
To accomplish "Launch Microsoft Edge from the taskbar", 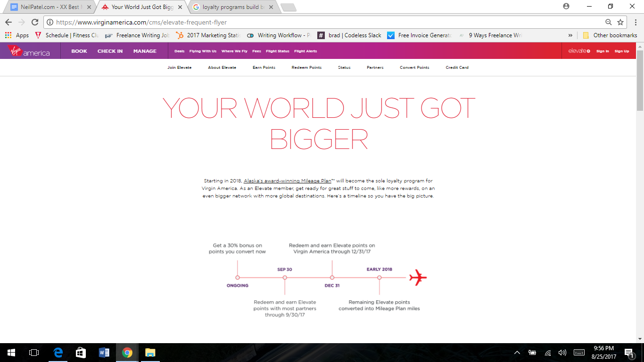I will [x=58, y=353].
